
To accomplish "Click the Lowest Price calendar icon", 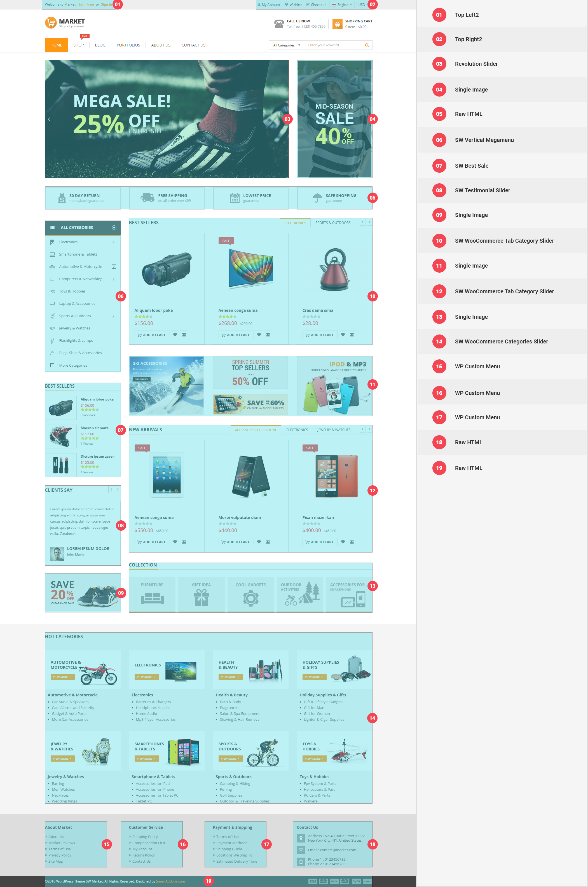I will [x=235, y=198].
